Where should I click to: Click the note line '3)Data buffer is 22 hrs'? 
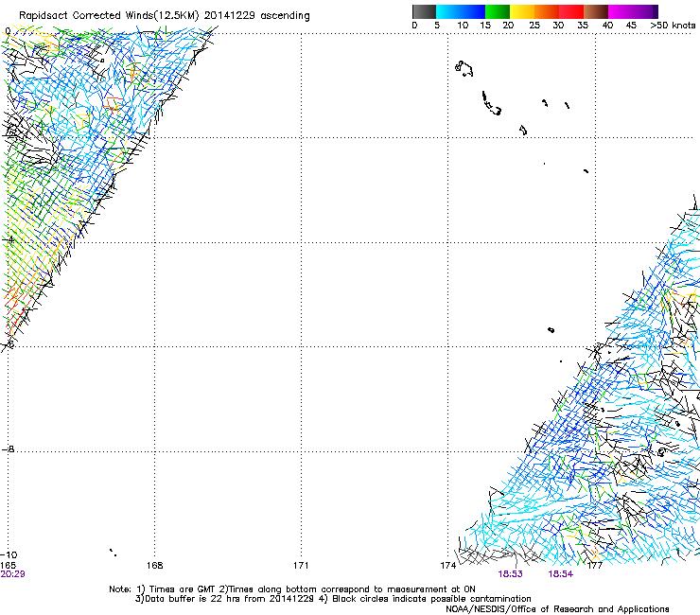(x=333, y=599)
